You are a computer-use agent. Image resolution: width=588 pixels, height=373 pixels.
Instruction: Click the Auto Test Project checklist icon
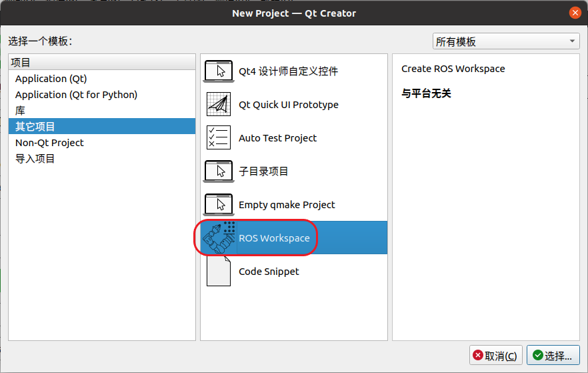(x=219, y=137)
